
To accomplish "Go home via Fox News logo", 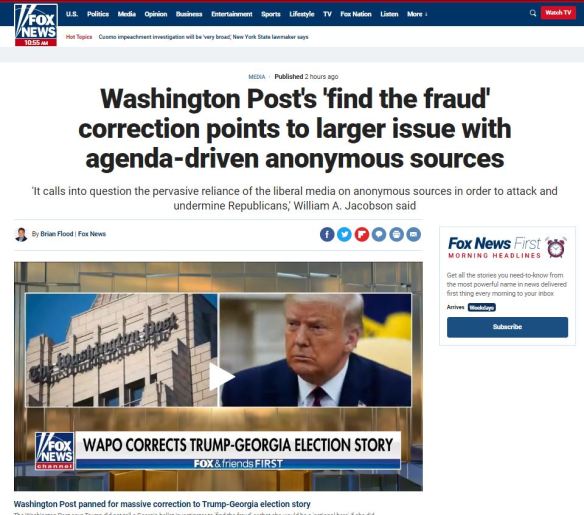I will tap(36, 25).
